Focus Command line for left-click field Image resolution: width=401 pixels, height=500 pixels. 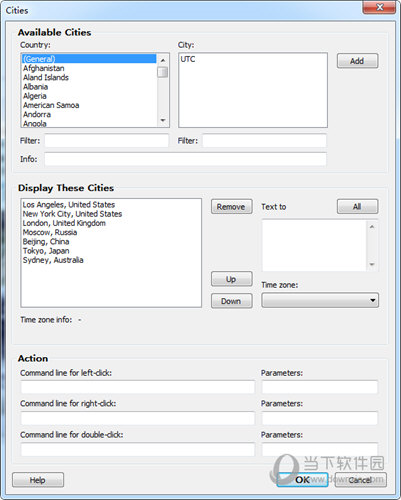pos(138,387)
